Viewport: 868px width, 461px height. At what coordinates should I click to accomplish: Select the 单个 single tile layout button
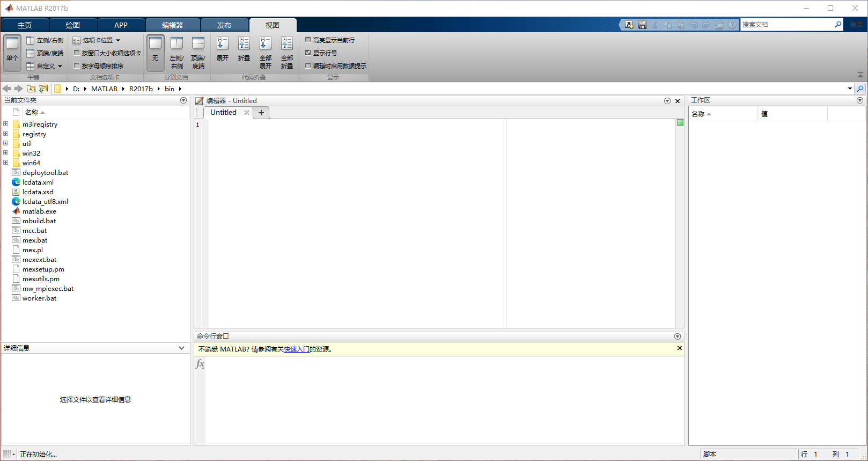tap(12, 53)
